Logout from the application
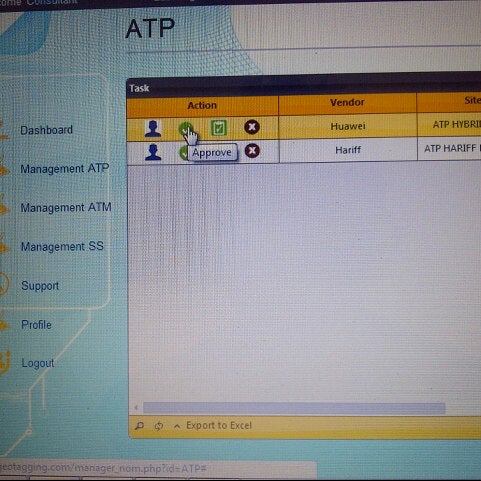Image resolution: width=481 pixels, height=481 pixels. tap(38, 363)
